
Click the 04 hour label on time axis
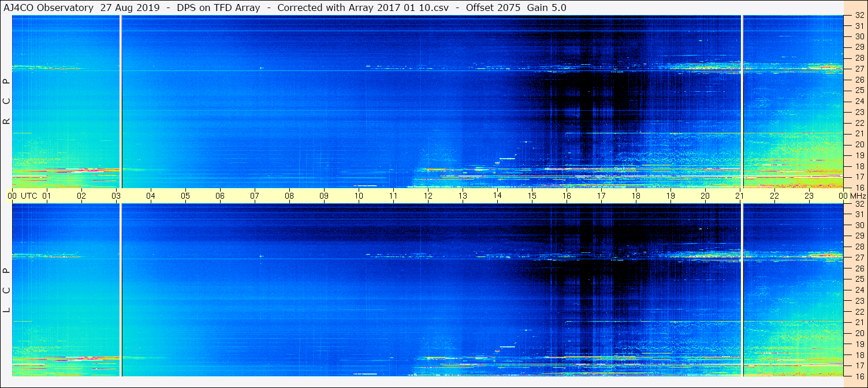[x=151, y=196]
